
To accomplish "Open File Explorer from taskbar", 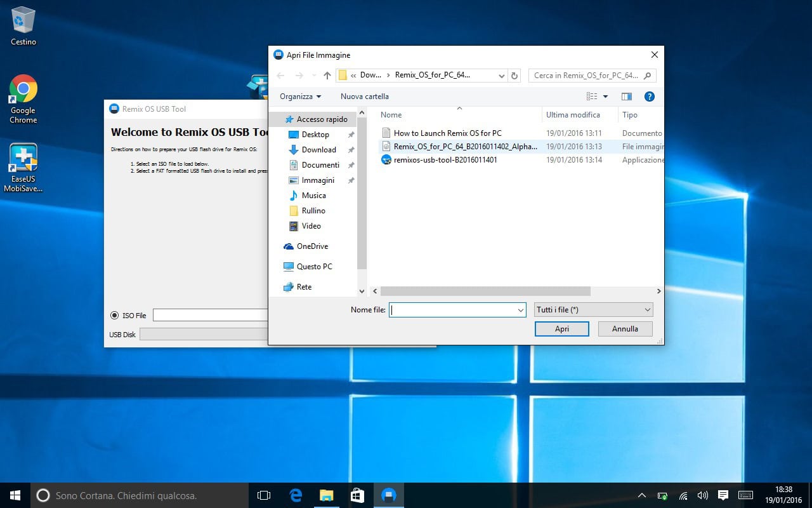I will (326, 495).
